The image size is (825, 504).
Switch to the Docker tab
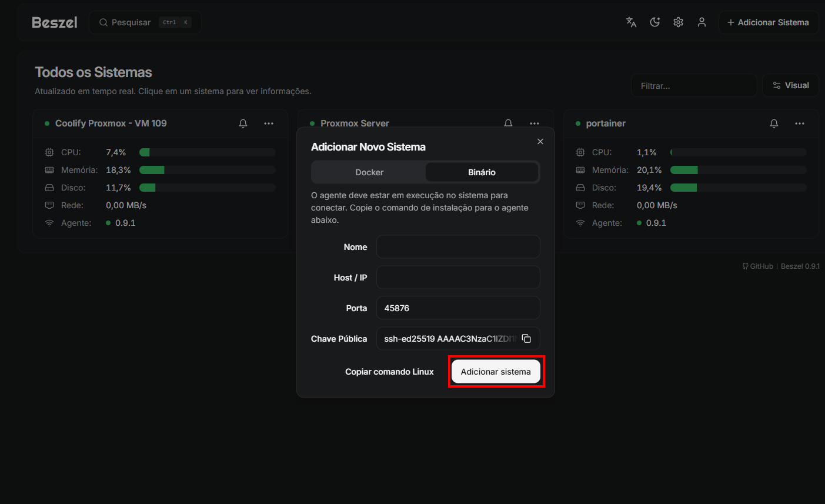pos(369,172)
